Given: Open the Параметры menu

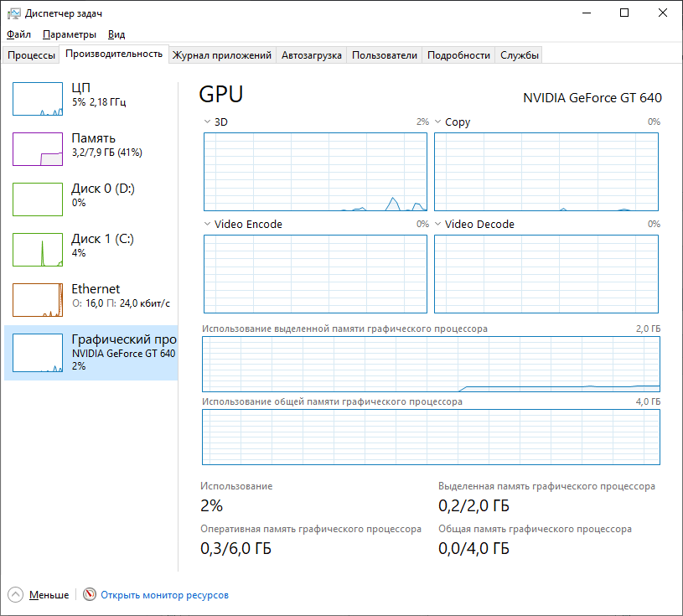Looking at the screenshot, I should tap(70, 34).
